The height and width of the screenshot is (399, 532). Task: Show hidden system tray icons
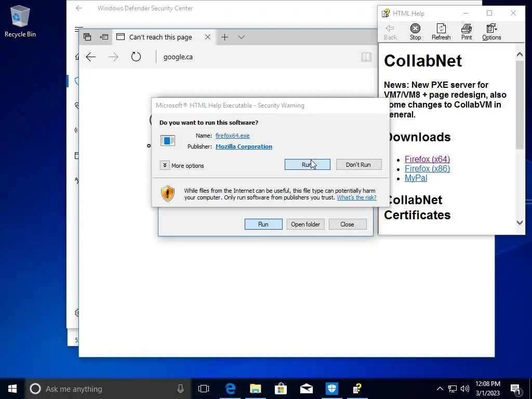pos(440,389)
